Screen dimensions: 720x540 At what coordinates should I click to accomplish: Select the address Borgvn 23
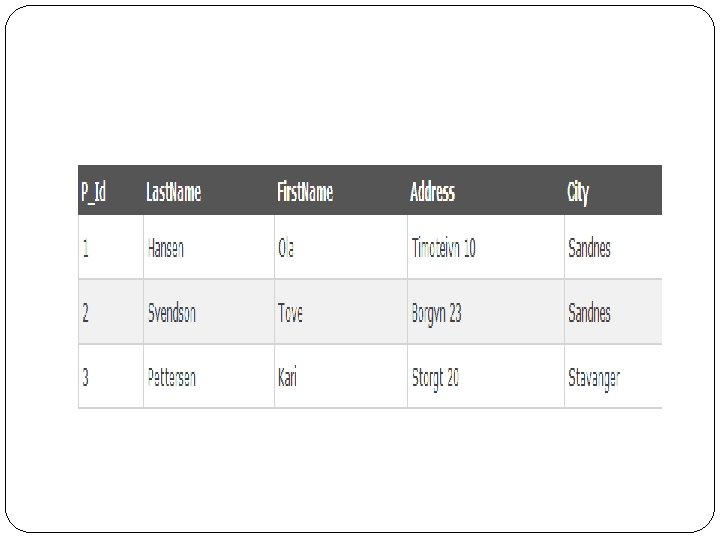coord(436,313)
